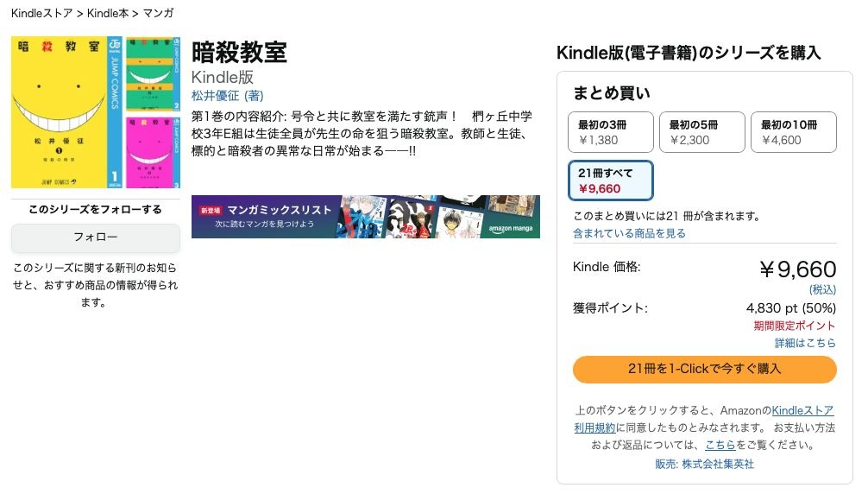Open the green volume 2 cover
The image size is (868, 494).
[154, 74]
